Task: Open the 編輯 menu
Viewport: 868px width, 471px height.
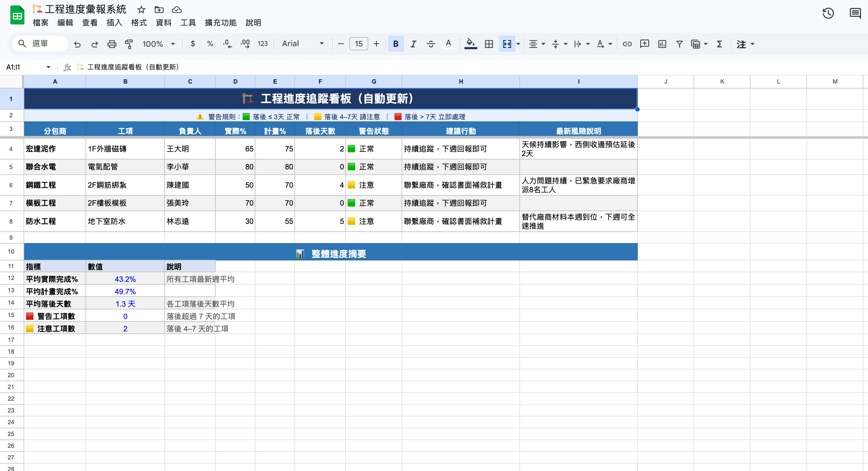Action: pos(65,23)
